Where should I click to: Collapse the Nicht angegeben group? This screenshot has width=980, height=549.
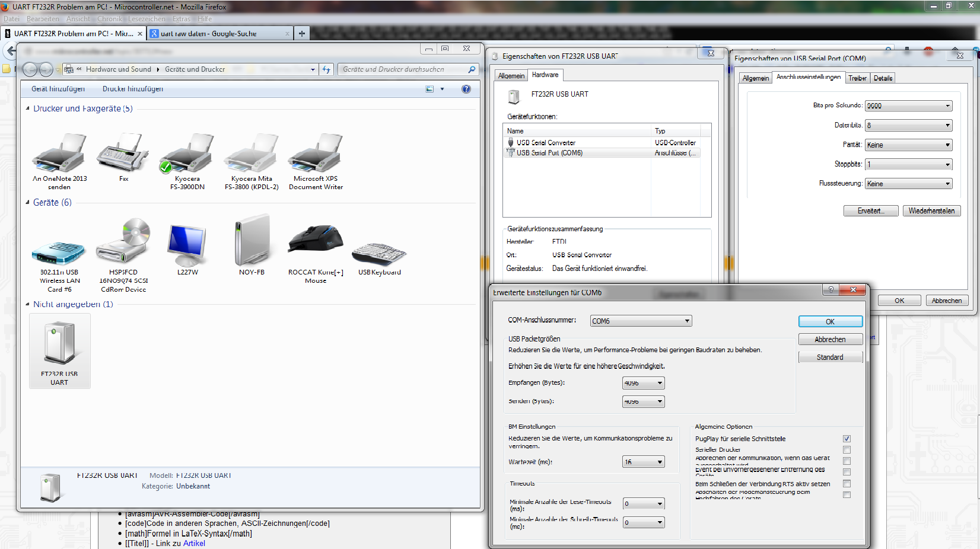click(28, 304)
